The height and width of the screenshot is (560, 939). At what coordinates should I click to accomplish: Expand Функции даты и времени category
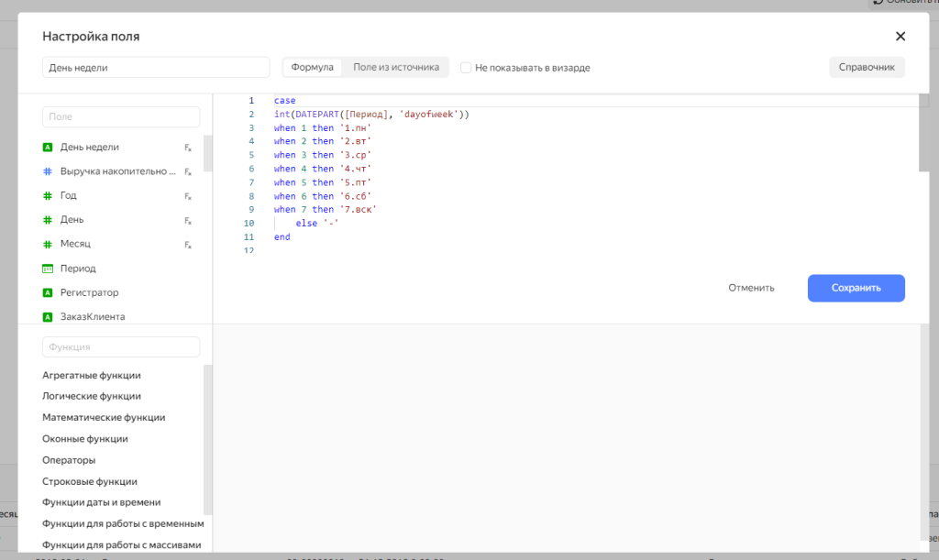(102, 502)
